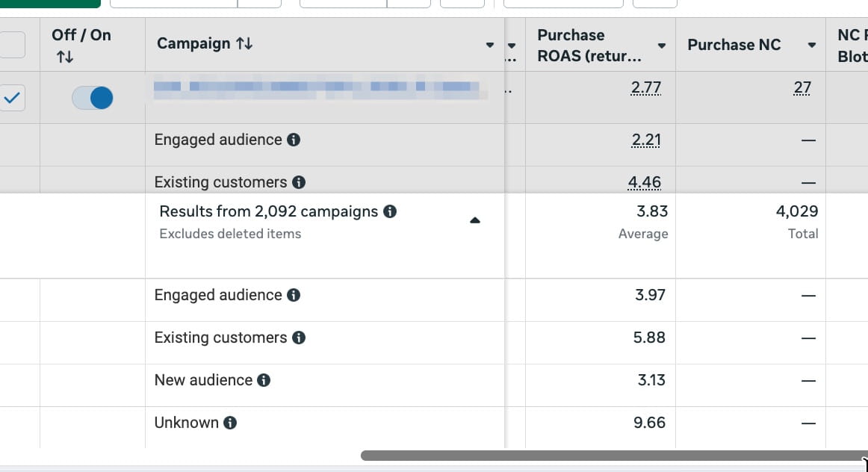The height and width of the screenshot is (472, 868).
Task: Click sort arrows beside the Campaign header
Action: (244, 44)
